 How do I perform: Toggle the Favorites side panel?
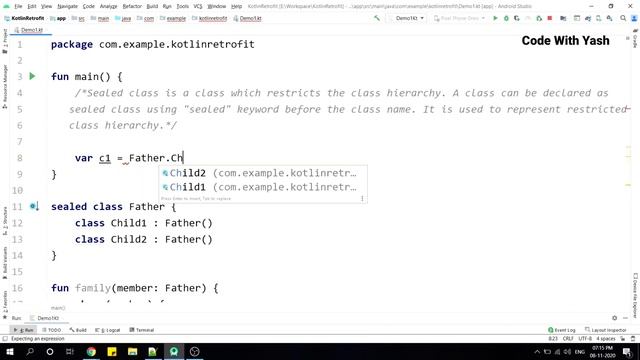(5, 304)
